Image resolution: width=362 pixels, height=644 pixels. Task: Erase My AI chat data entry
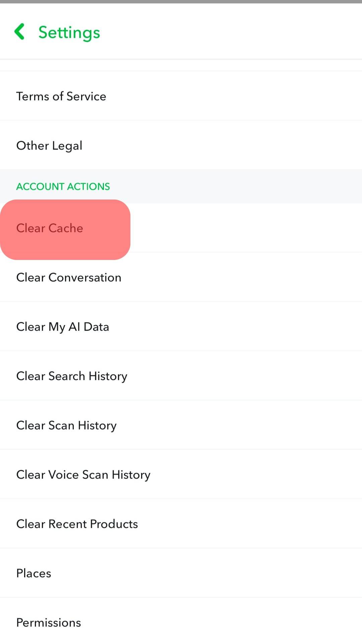tap(63, 327)
